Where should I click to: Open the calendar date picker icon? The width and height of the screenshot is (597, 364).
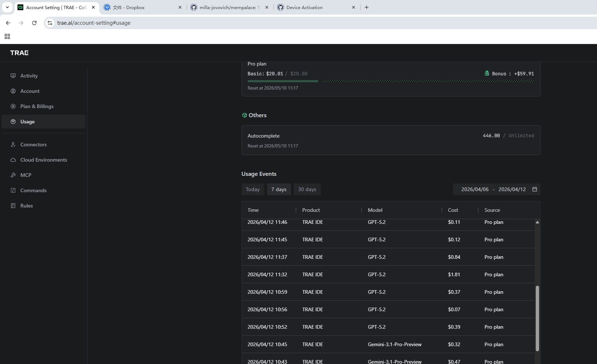pyautogui.click(x=535, y=189)
